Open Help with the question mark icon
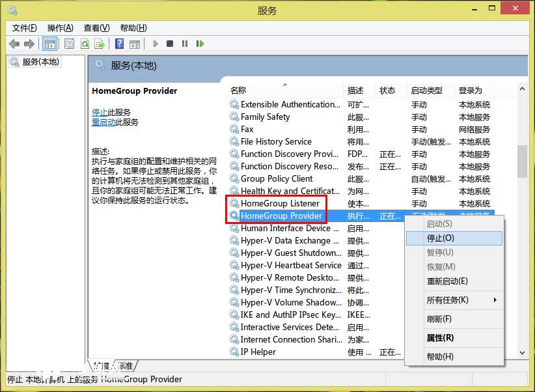 click(120, 44)
